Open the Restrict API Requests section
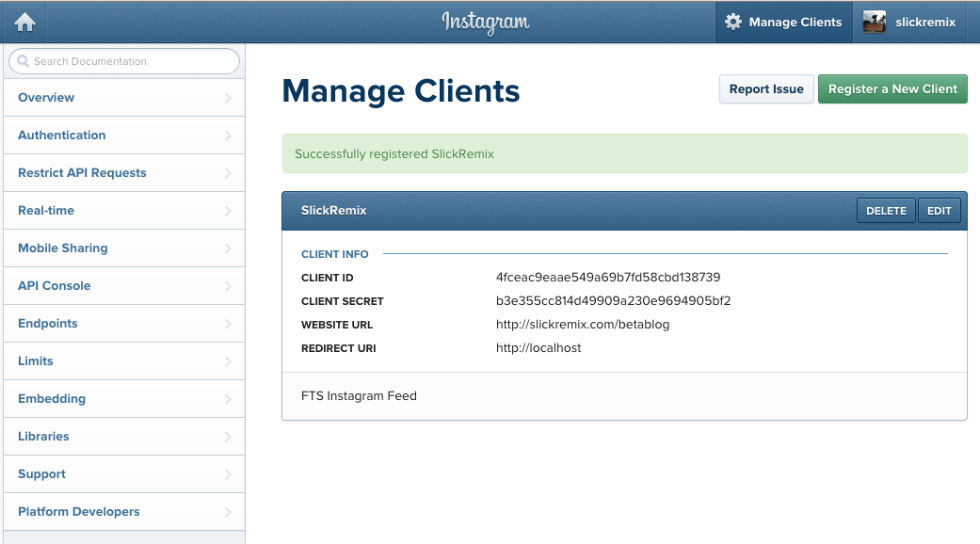Viewport: 980px width, 544px height. (x=123, y=173)
